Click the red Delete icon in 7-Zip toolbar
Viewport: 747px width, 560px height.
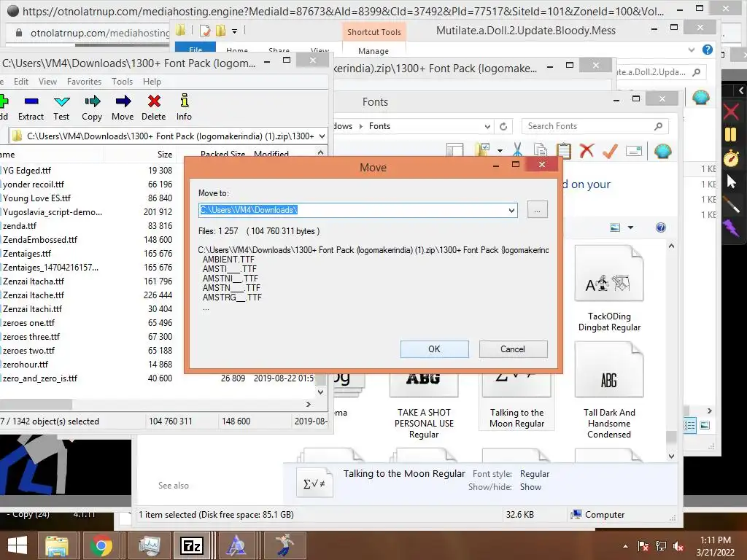154,101
